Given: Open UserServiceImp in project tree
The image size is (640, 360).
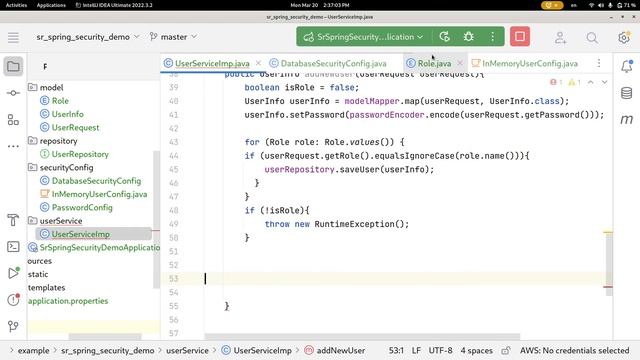Looking at the screenshot, I should pyautogui.click(x=80, y=234).
